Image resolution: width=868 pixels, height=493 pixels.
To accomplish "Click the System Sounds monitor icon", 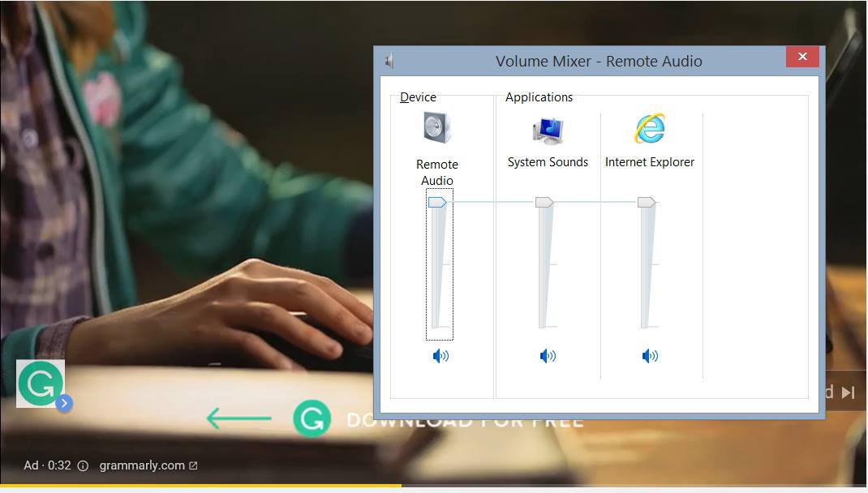I will click(x=548, y=129).
